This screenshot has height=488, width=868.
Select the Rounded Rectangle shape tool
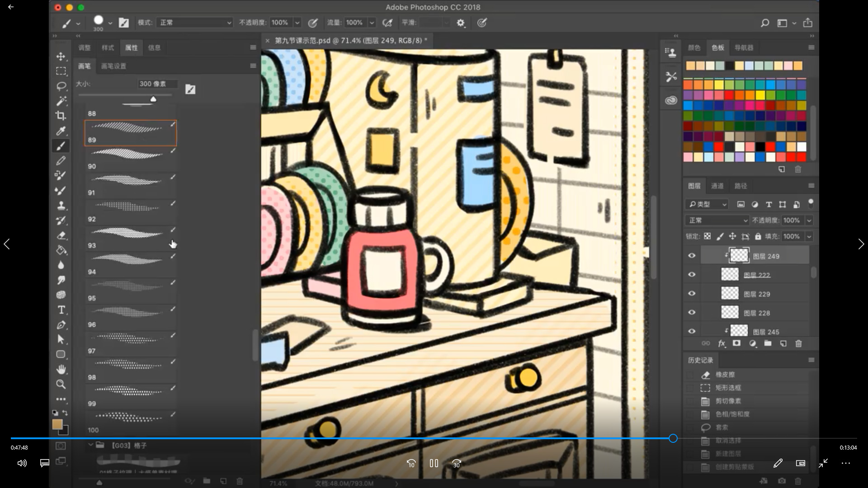(61, 354)
